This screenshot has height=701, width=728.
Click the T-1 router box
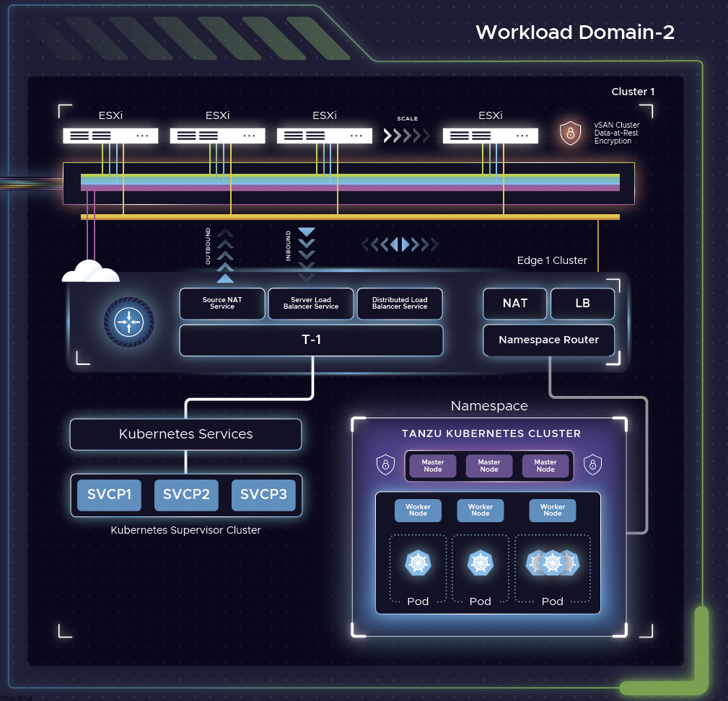point(311,340)
